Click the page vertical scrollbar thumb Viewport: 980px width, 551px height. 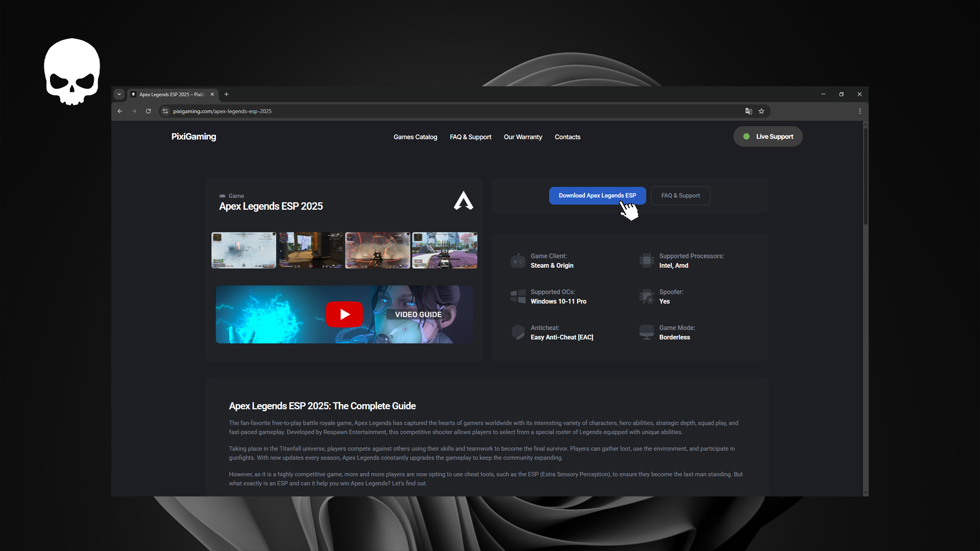[x=865, y=176]
